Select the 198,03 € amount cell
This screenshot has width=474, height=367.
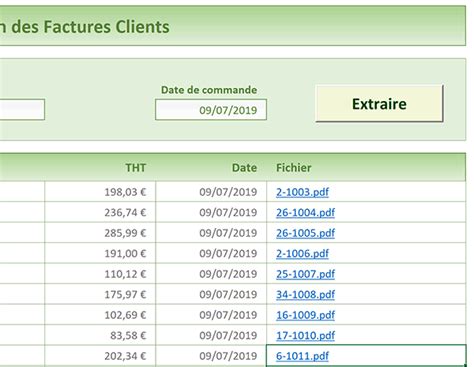click(100, 192)
